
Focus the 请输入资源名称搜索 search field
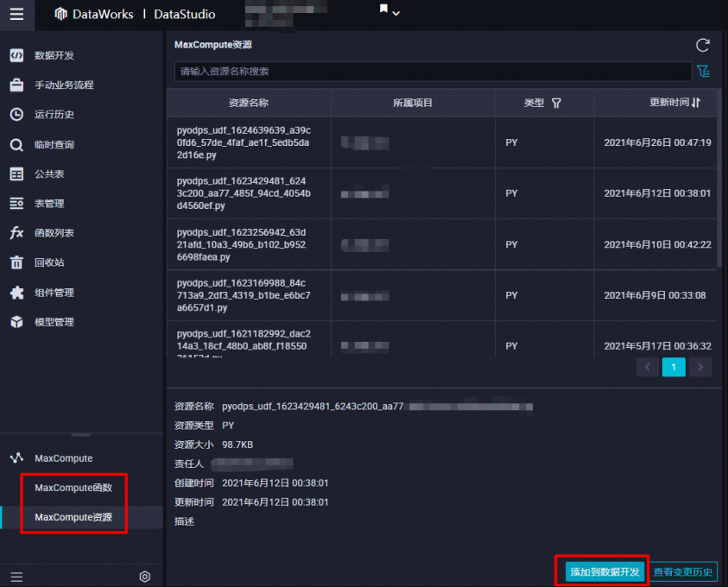pos(433,72)
